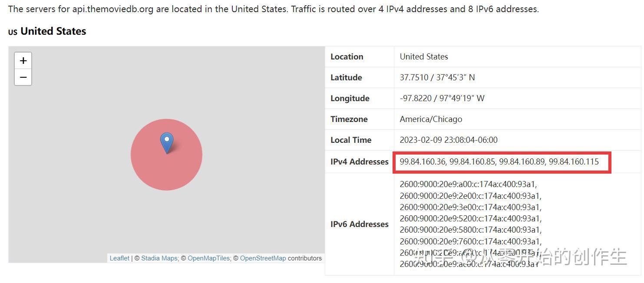
Task: Click the blue location pin marker
Action: pos(167,142)
